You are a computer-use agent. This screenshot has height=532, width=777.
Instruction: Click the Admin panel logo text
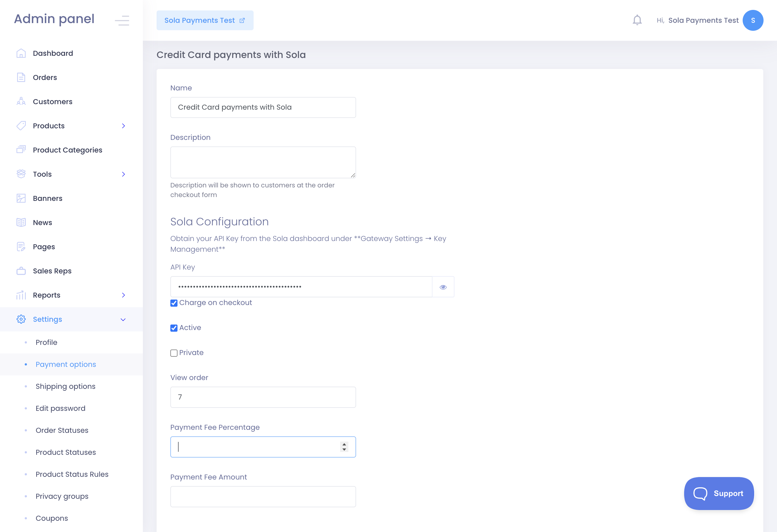tap(54, 19)
